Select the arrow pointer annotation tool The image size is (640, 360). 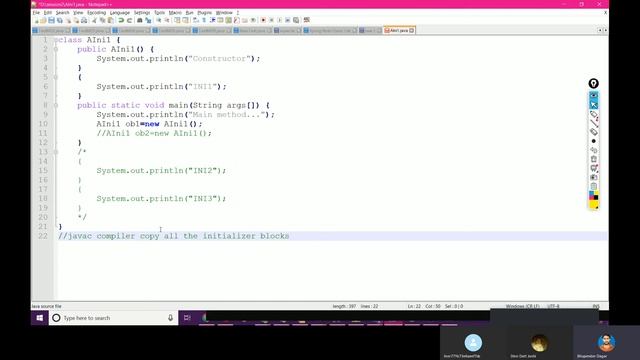coord(593,104)
